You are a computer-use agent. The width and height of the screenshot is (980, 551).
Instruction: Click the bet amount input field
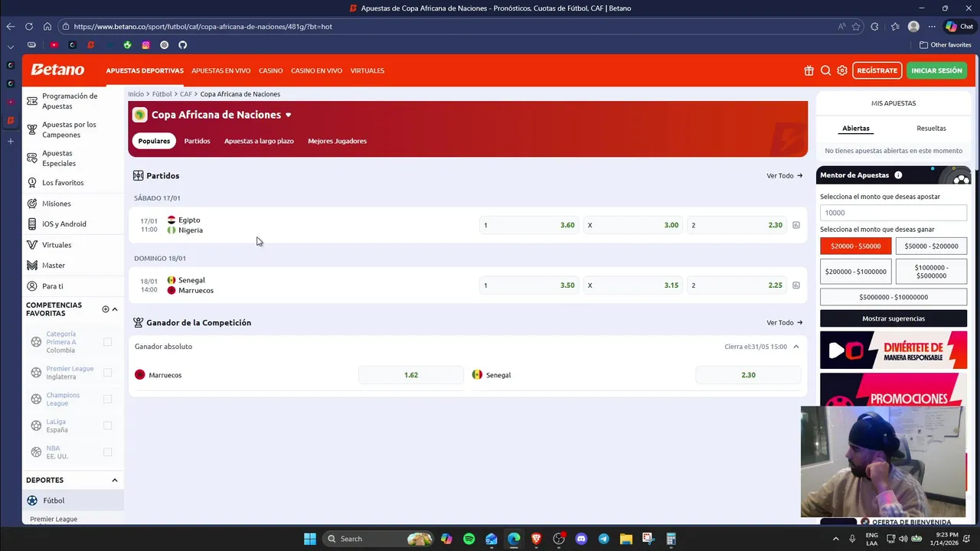pos(893,213)
